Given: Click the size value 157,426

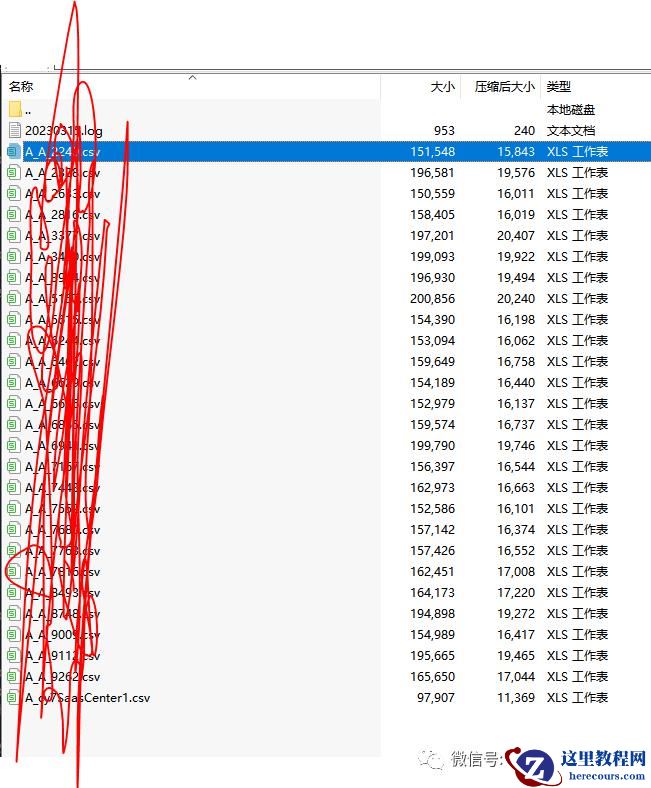Looking at the screenshot, I should point(432,551).
